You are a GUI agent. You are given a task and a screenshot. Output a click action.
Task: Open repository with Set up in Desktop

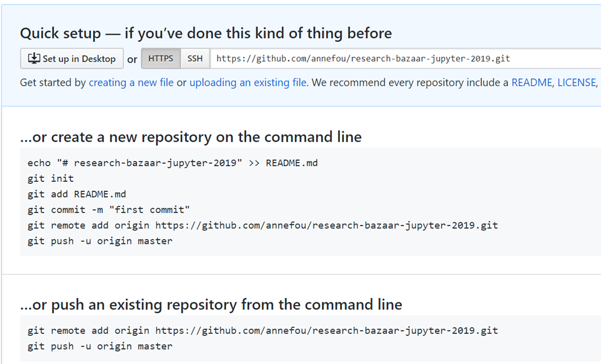[72, 58]
